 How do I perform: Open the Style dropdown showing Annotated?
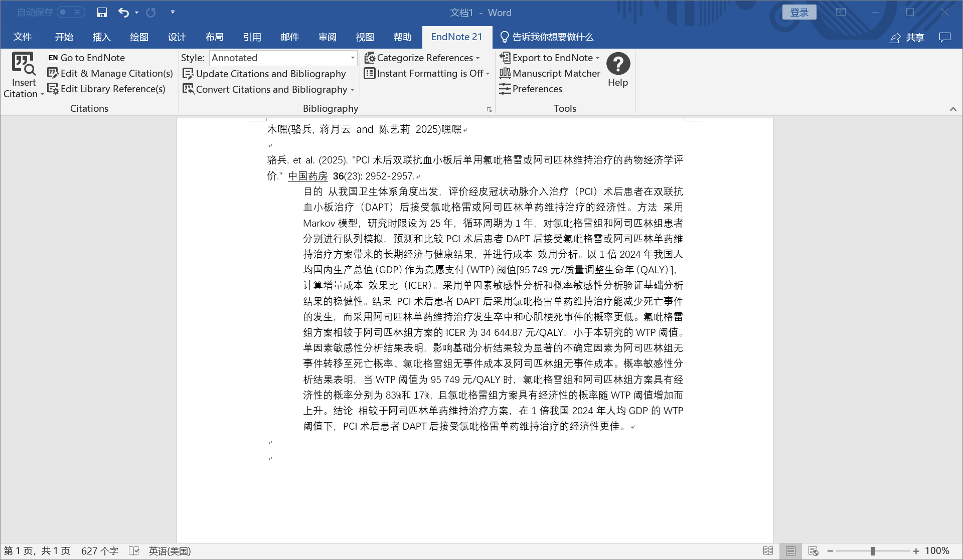pyautogui.click(x=353, y=58)
